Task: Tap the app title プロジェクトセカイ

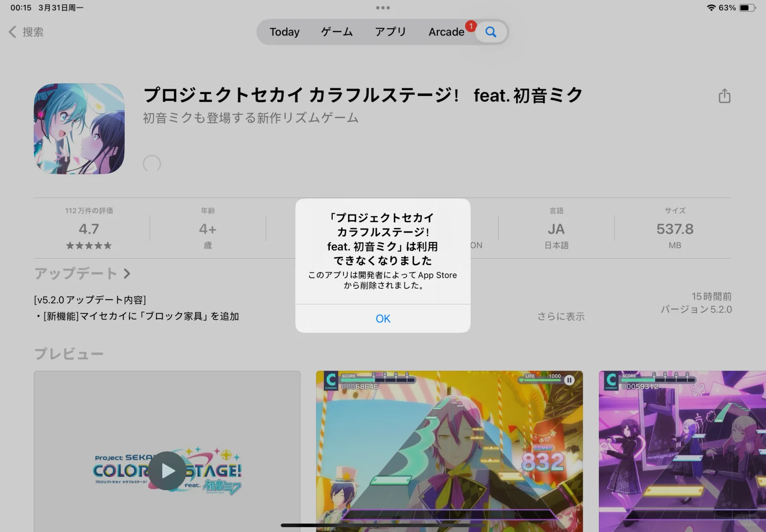Action: click(x=363, y=95)
